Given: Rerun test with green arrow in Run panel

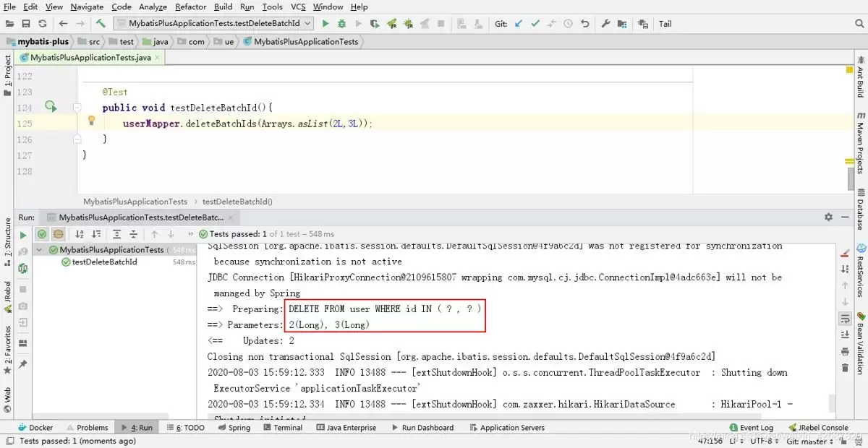Looking at the screenshot, I should 23,234.
